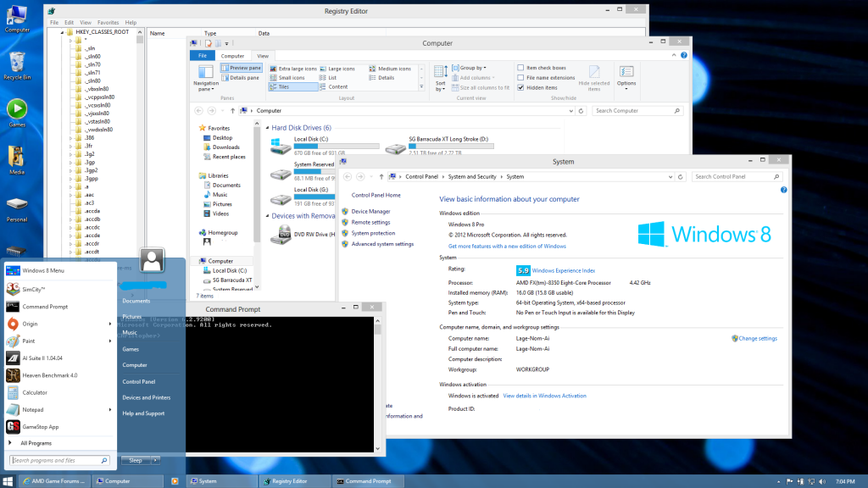Open the File tab in Computer window

click(203, 55)
